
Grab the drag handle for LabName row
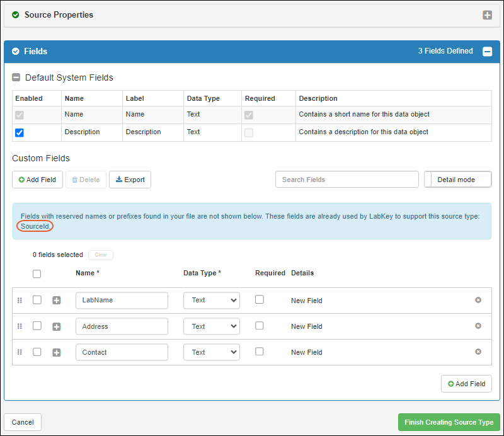(x=20, y=300)
